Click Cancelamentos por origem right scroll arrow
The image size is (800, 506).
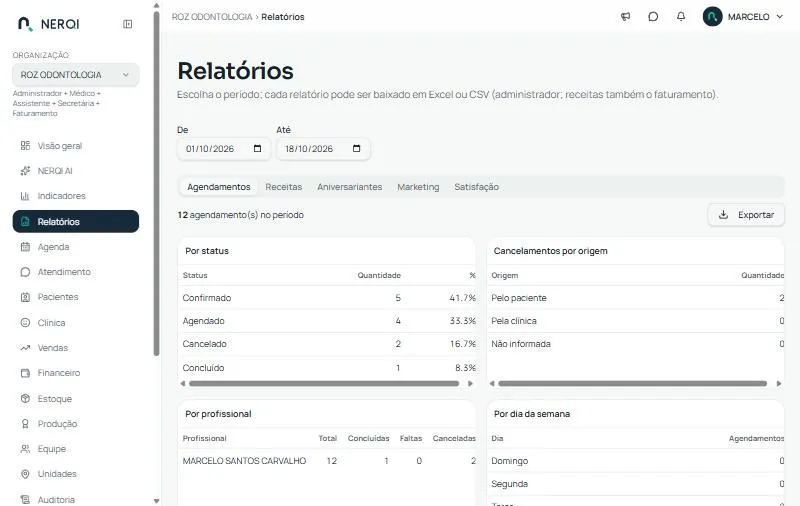tap(779, 384)
